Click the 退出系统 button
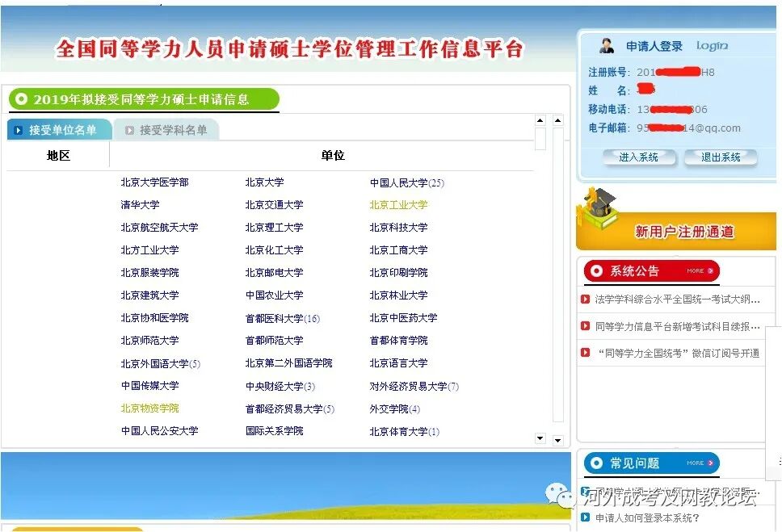The width and height of the screenshot is (782, 532). (x=721, y=157)
